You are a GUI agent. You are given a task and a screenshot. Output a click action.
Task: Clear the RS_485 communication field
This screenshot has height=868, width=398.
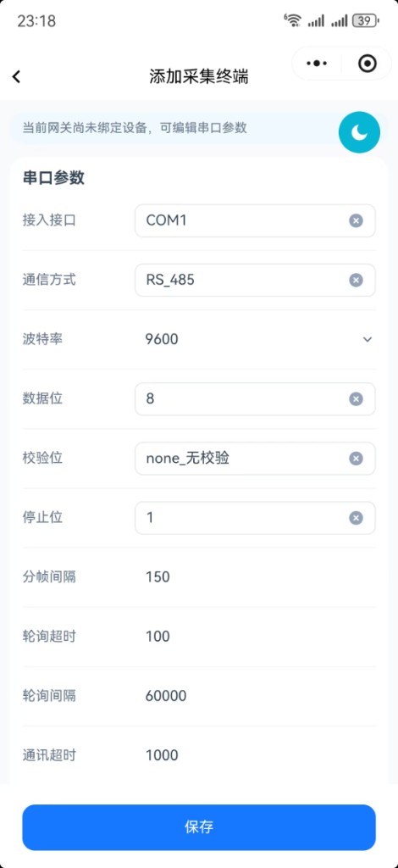(x=356, y=280)
